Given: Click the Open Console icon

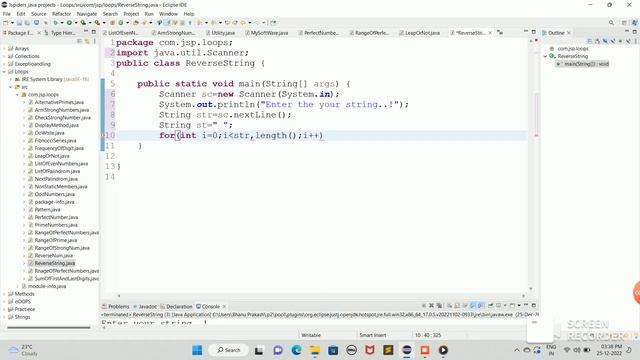Looking at the screenshot, I should point(512,305).
